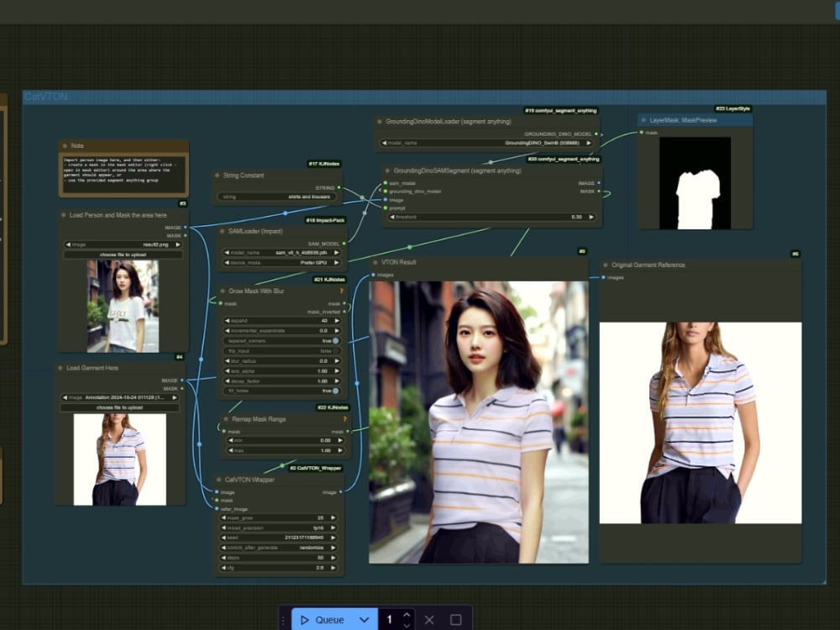
Task: Click SAM_MODEL output socket on SAMLoader
Action: [x=344, y=244]
